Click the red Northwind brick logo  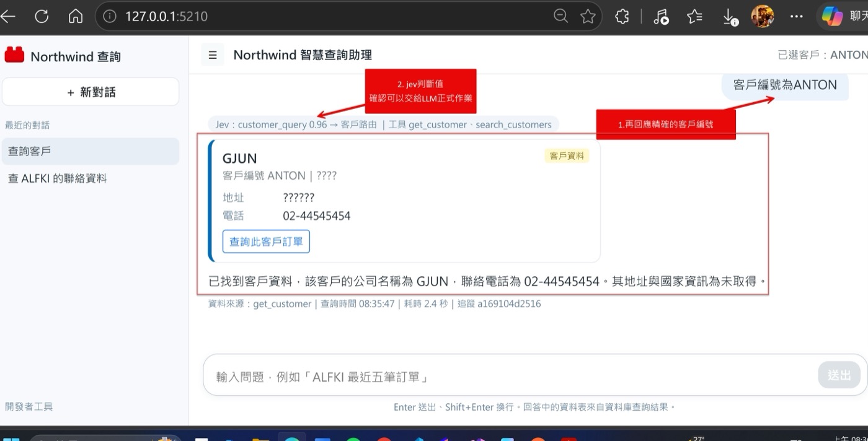(x=14, y=55)
